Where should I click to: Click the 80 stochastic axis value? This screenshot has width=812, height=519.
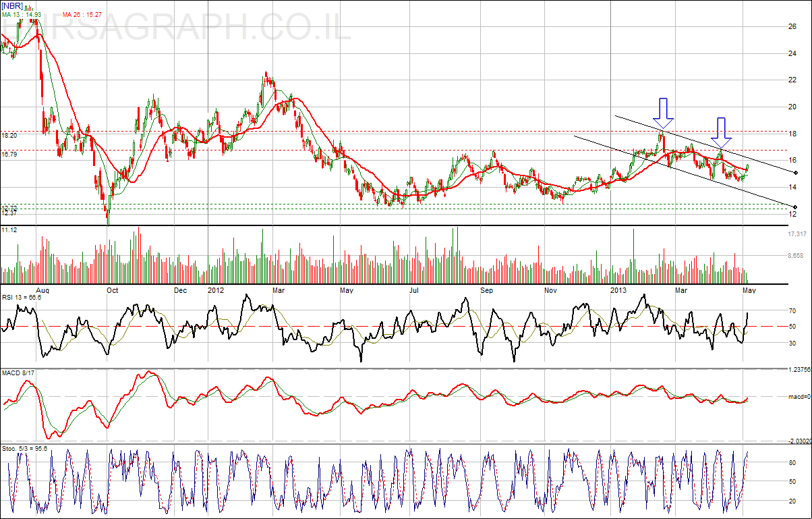792,463
